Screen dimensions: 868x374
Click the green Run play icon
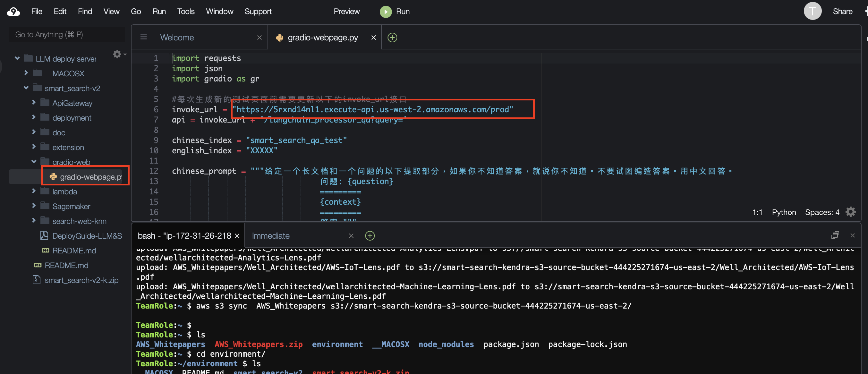tap(386, 12)
